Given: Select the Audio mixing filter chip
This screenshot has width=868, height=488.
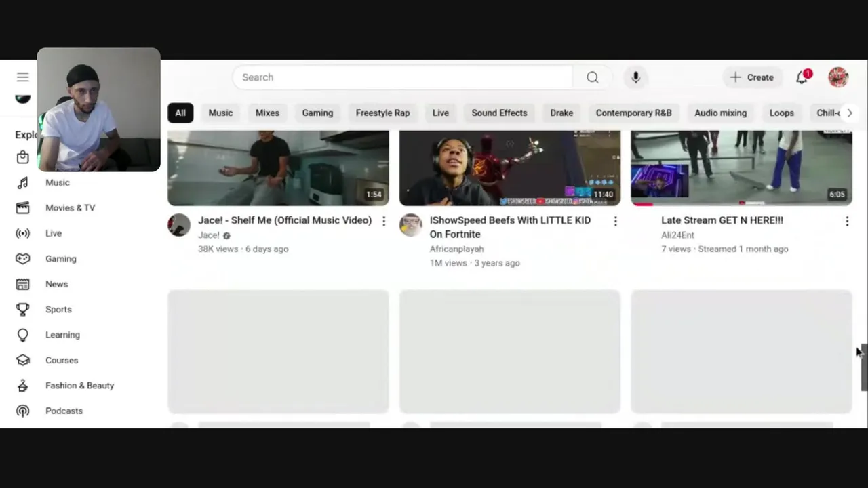Looking at the screenshot, I should 720,113.
